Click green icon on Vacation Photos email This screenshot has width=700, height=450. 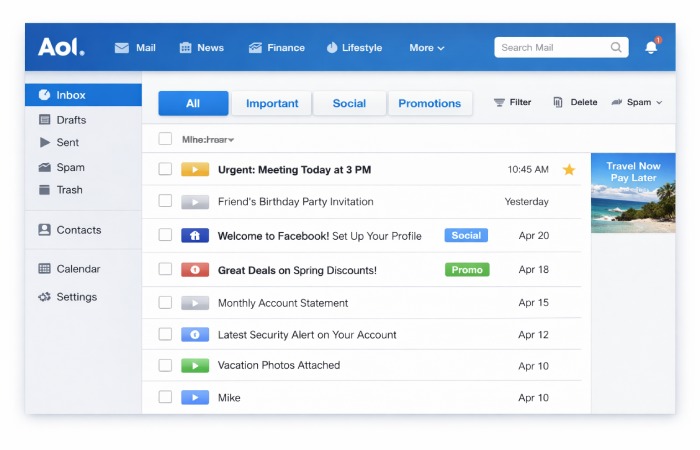point(195,366)
